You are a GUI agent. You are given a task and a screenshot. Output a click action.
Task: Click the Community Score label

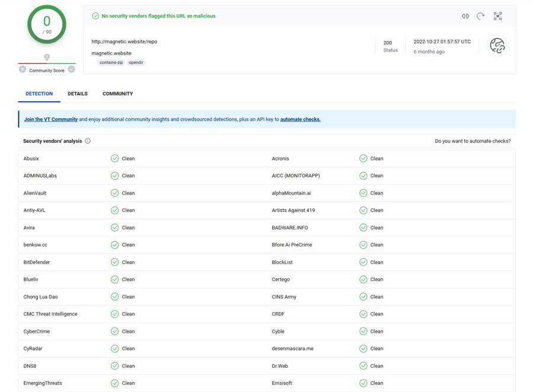47,70
